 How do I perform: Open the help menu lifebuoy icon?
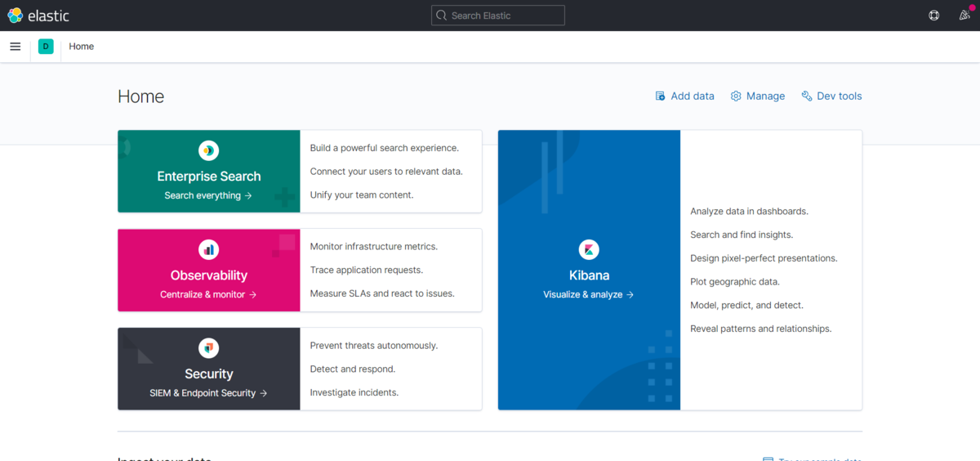(934, 16)
